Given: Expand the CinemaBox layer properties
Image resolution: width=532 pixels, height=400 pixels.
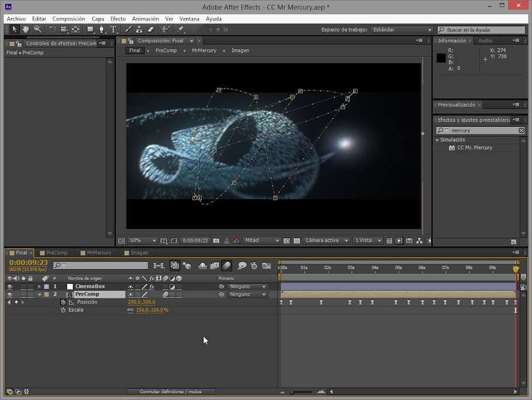Looking at the screenshot, I should [x=40, y=287].
